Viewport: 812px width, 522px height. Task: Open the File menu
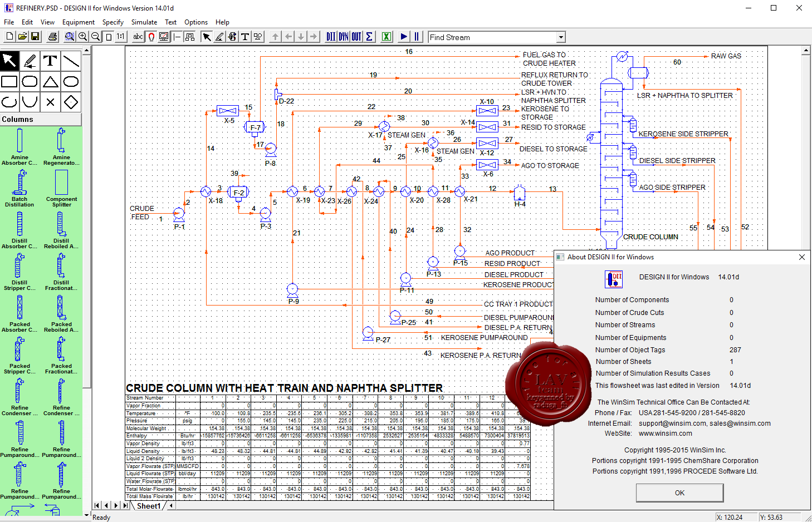coord(9,22)
